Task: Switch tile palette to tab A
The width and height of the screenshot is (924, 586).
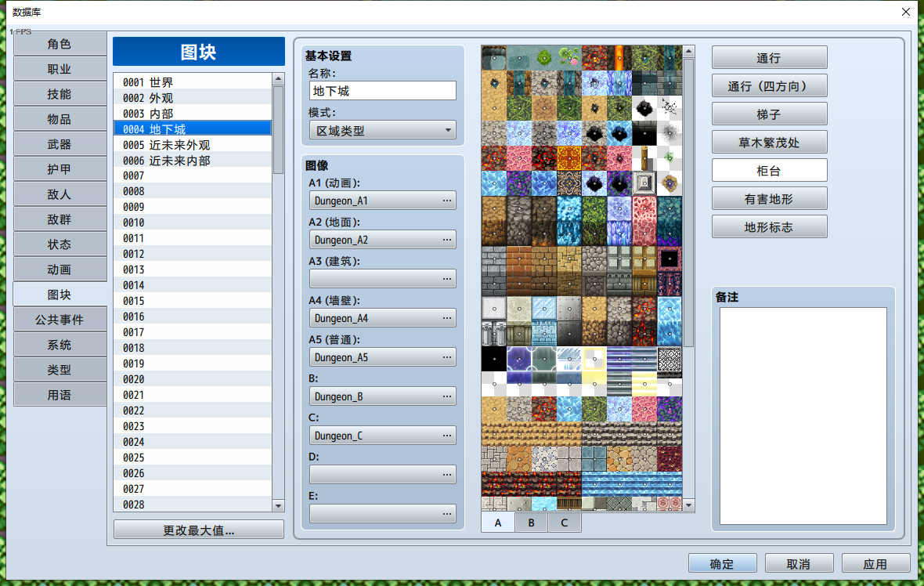Action: 498,523
